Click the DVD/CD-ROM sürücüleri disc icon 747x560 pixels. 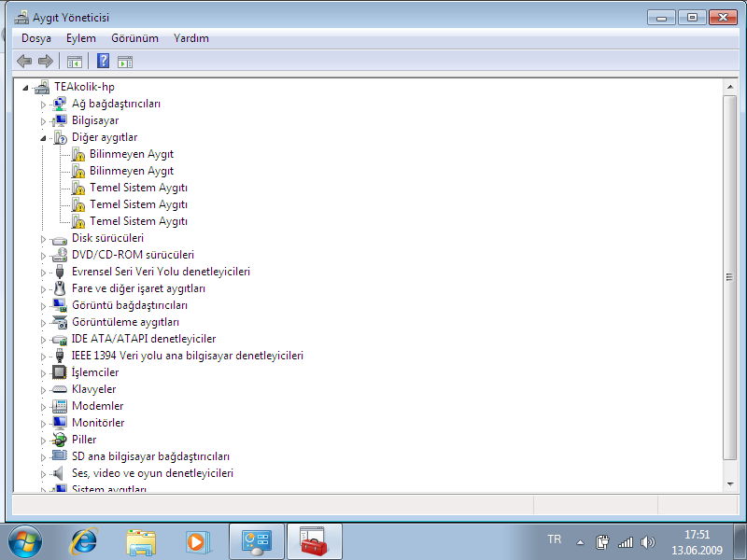[60, 255]
